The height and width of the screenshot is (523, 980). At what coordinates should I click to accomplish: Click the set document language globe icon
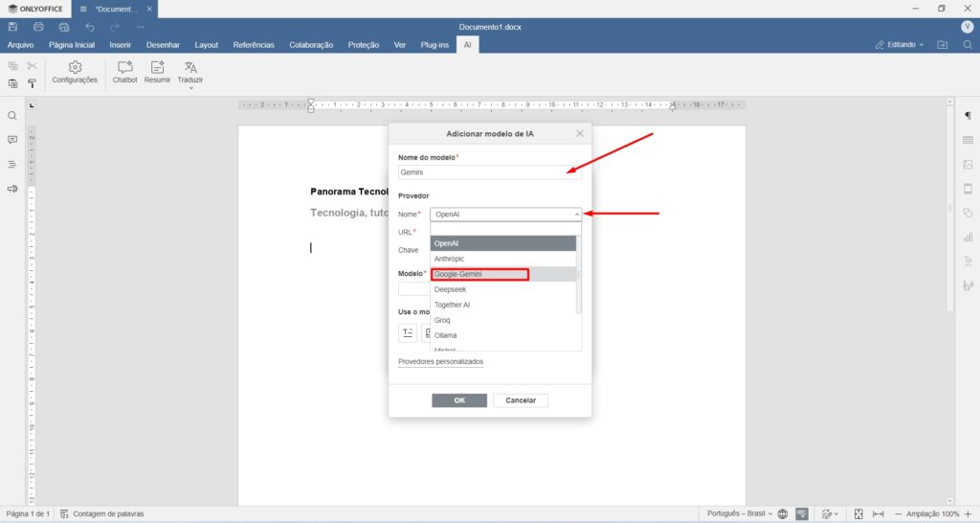783,513
